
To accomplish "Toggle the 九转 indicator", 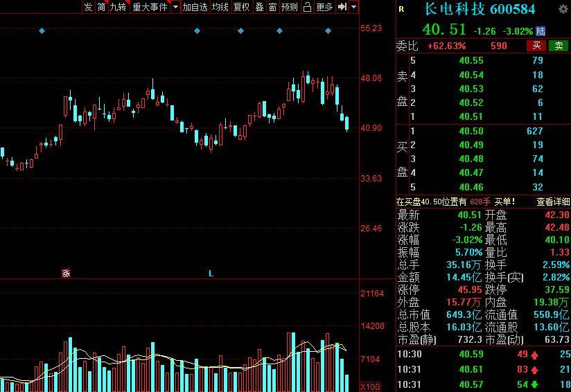I will pyautogui.click(x=118, y=7).
